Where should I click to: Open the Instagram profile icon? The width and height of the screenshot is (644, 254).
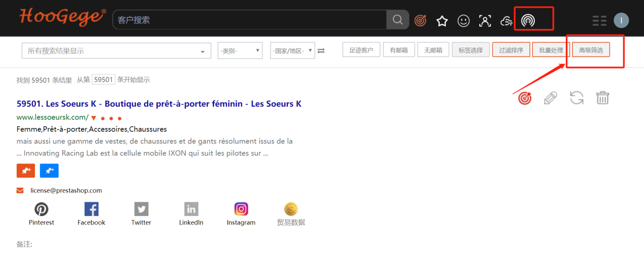[x=241, y=209]
